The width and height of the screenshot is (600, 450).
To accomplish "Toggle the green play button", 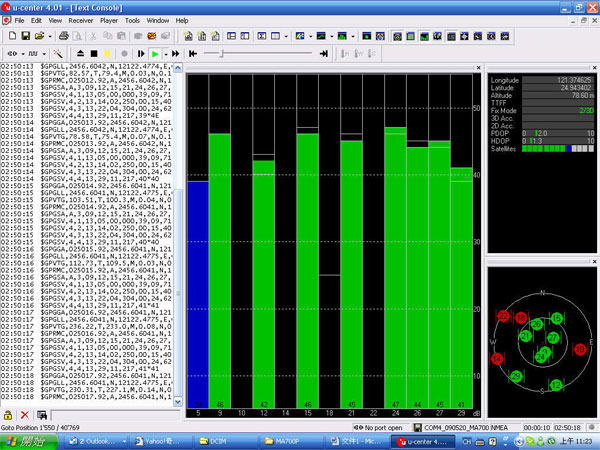I will coord(155,54).
